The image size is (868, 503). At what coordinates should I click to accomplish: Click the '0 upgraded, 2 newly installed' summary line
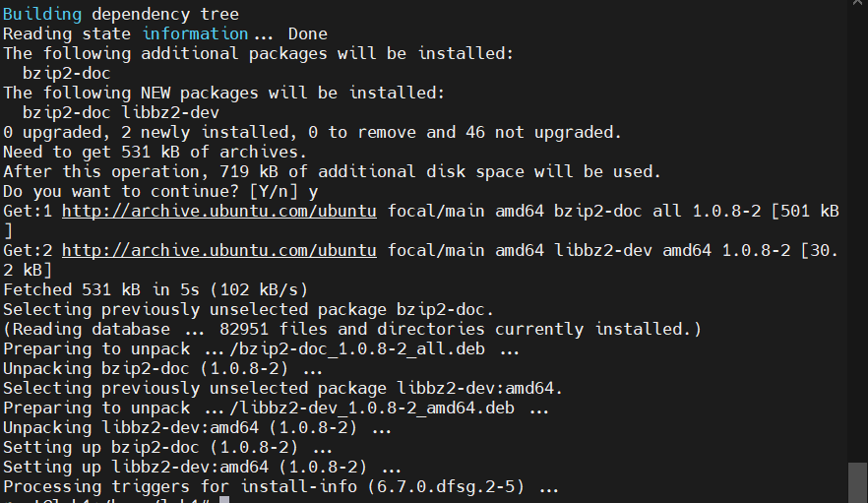click(x=311, y=132)
